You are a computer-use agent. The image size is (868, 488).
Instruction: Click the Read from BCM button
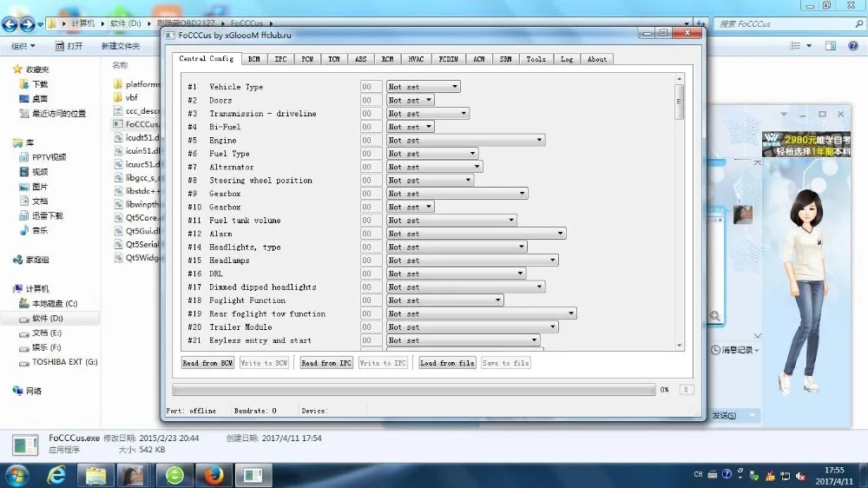[207, 363]
